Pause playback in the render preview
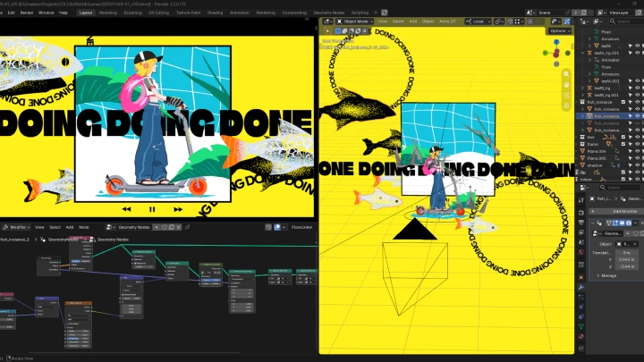 click(152, 209)
